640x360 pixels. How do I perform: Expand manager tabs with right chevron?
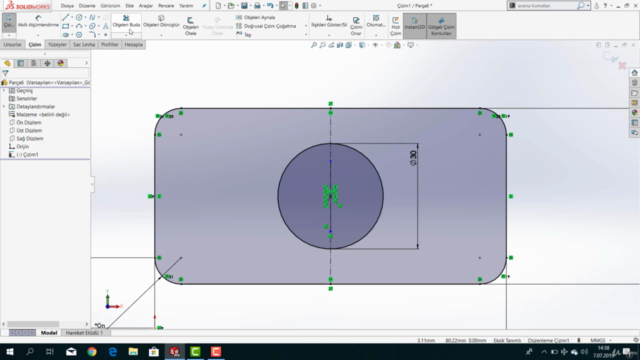(86, 63)
